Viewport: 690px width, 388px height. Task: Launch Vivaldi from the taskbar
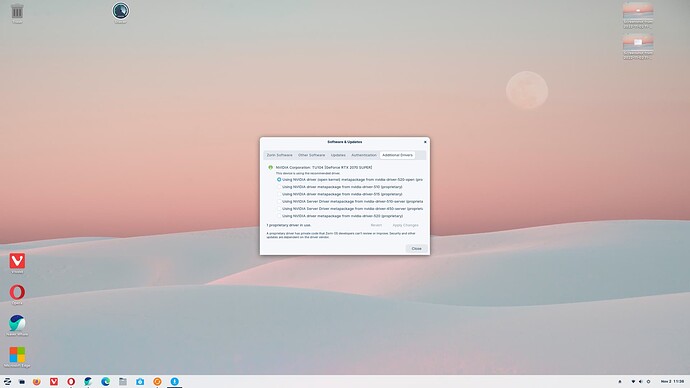pyautogui.click(x=54, y=381)
